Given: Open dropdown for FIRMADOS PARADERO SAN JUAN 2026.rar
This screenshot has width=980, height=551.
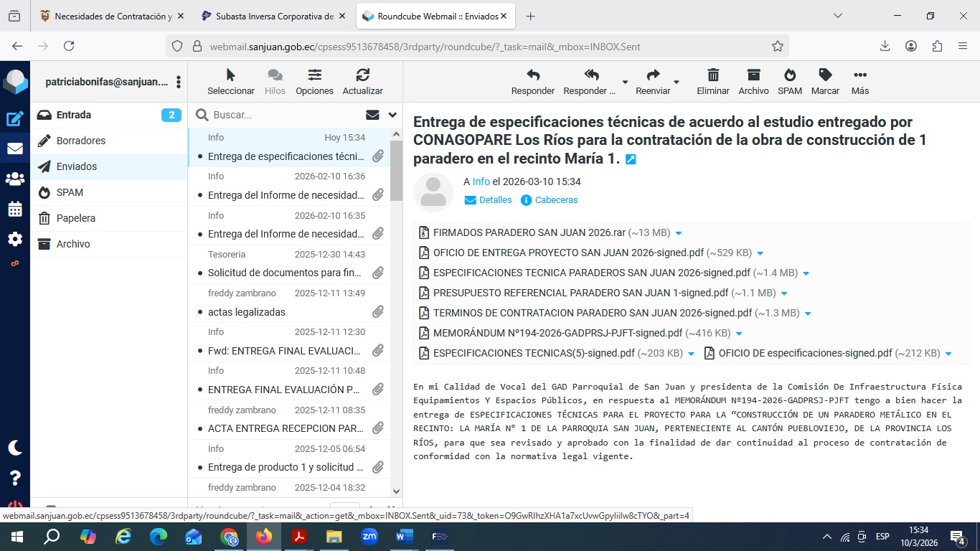Looking at the screenshot, I should click(x=679, y=233).
